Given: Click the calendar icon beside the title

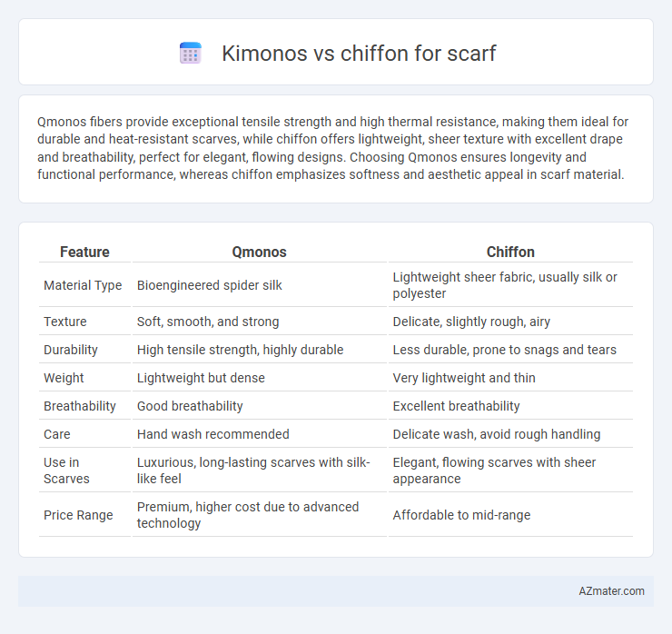Looking at the screenshot, I should pos(191,54).
